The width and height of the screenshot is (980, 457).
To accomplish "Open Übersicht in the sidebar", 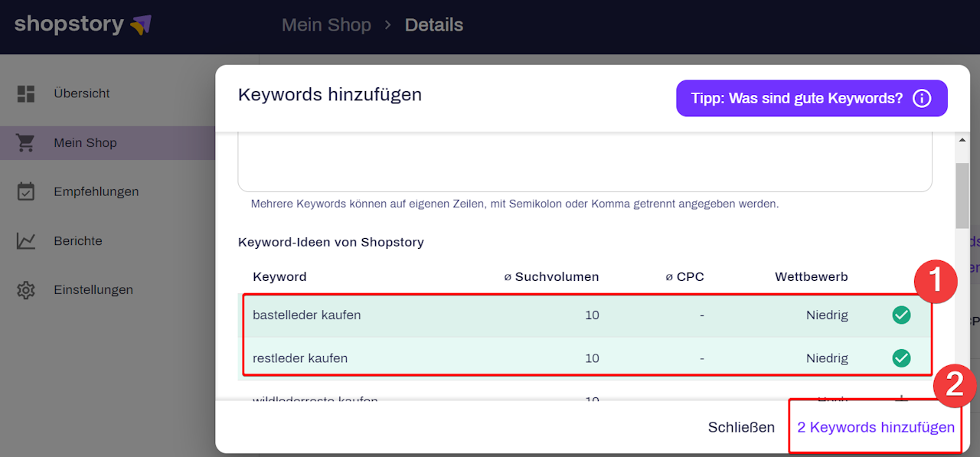I will point(81,93).
